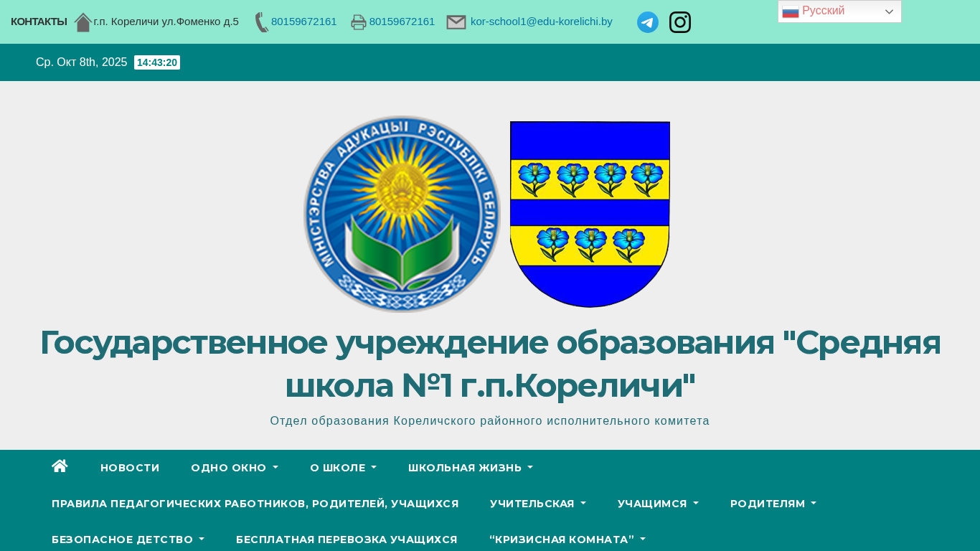
Task: Open Правила педагогических работников, родителей, учащихся
Action: pyautogui.click(x=255, y=504)
